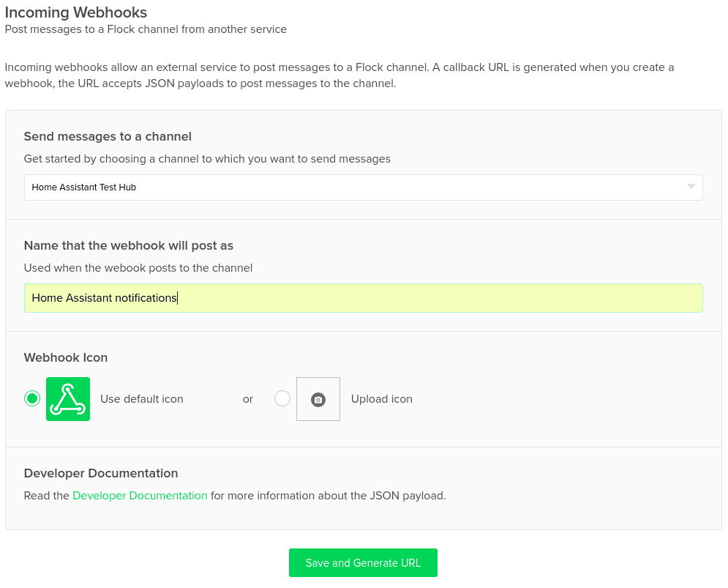Click the Incoming Webhooks page title
728x588 pixels.
[x=76, y=12]
